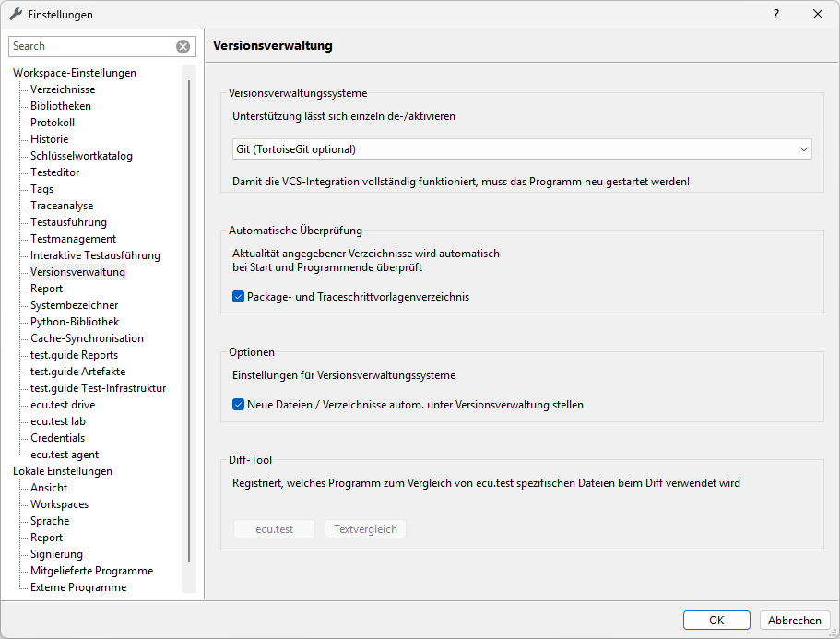This screenshot has width=840, height=639.
Task: Select Interaktive Testausführung entry
Action: (x=95, y=255)
